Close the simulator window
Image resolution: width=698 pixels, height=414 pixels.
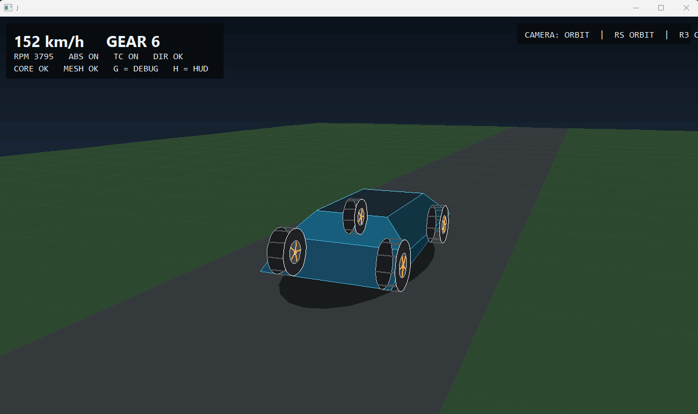click(x=686, y=8)
